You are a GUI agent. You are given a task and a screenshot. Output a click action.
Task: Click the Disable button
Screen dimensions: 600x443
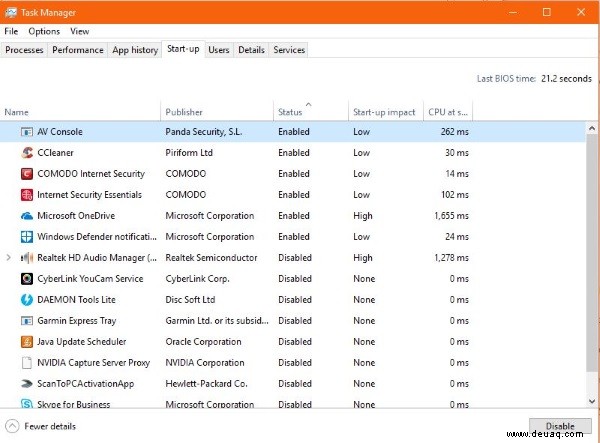coord(560,426)
